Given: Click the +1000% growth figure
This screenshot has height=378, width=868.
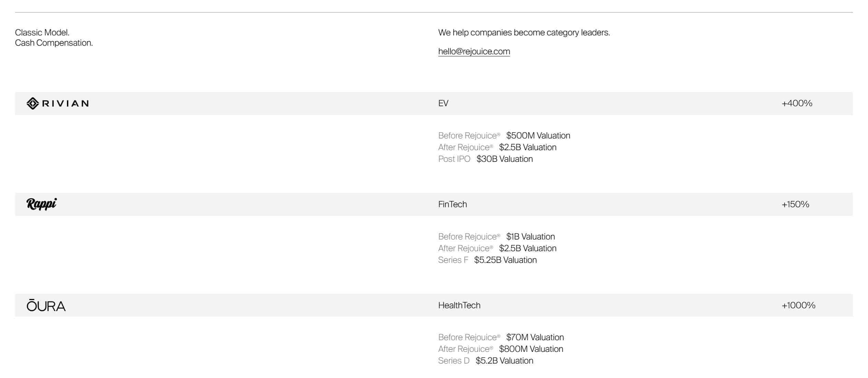Looking at the screenshot, I should point(798,305).
